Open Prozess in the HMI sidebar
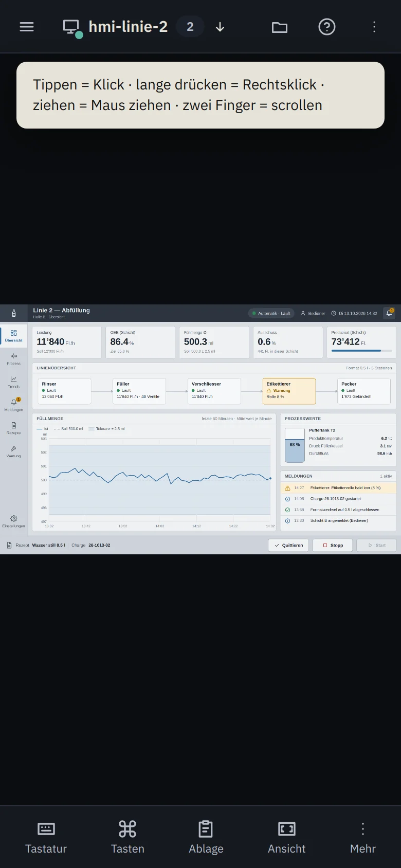This screenshot has height=868, width=401. pyautogui.click(x=14, y=359)
